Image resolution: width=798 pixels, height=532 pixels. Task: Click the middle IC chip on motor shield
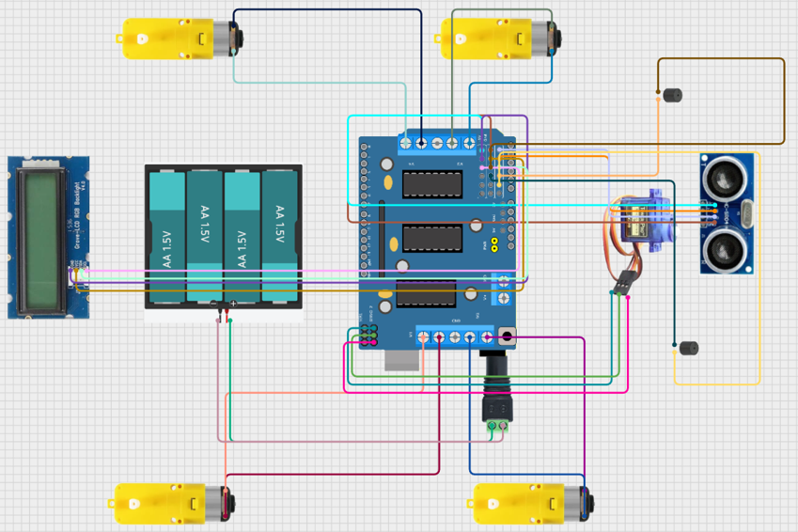point(431,239)
